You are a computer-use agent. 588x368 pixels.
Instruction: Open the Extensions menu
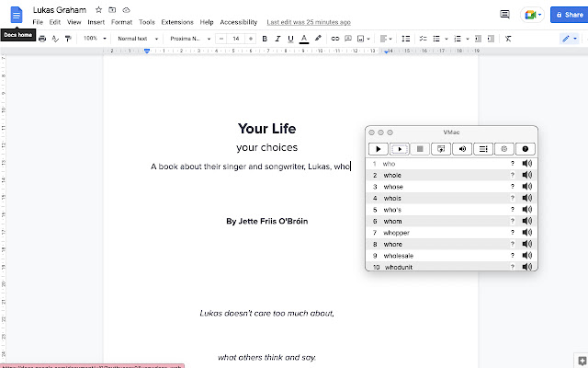click(x=177, y=21)
